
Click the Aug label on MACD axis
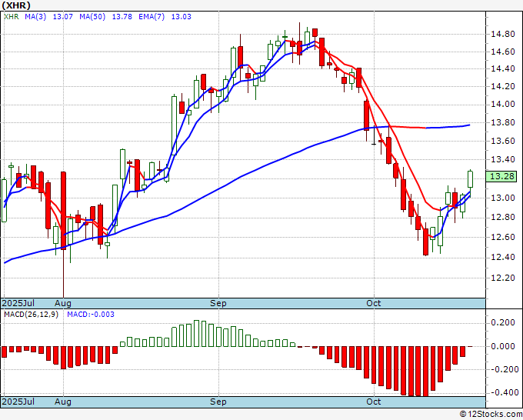tap(63, 402)
